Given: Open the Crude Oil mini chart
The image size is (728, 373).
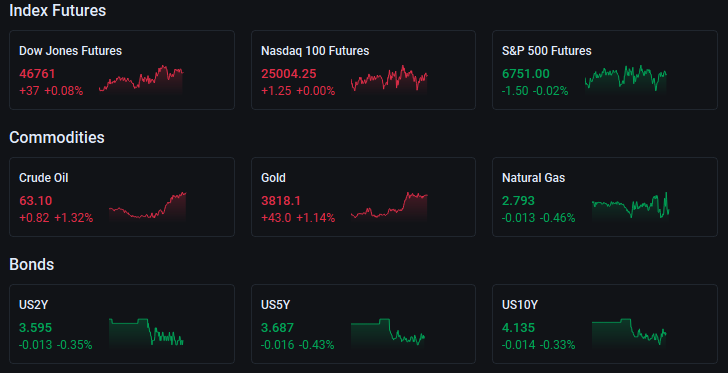Looking at the screenshot, I should [x=147, y=206].
